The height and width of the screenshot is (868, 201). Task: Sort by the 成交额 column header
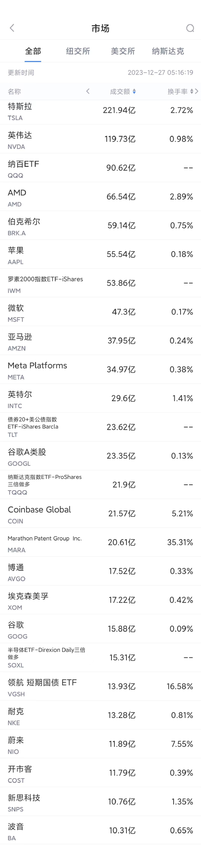point(120,92)
